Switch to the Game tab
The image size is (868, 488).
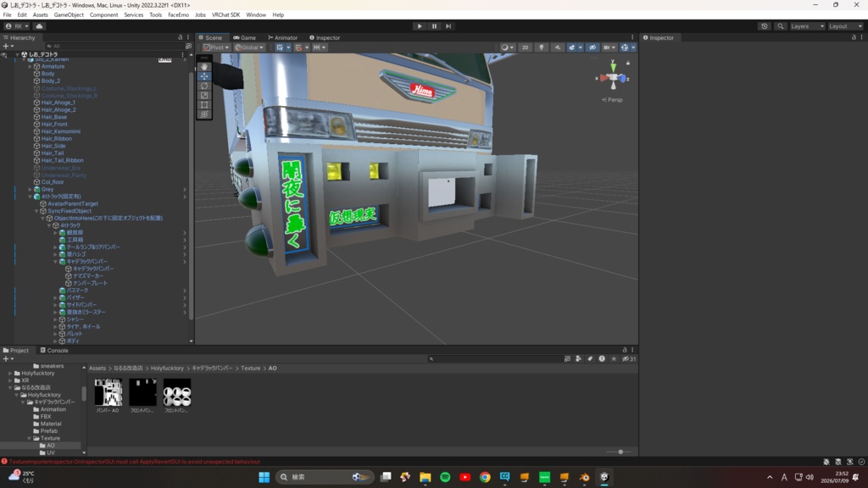tap(245, 37)
